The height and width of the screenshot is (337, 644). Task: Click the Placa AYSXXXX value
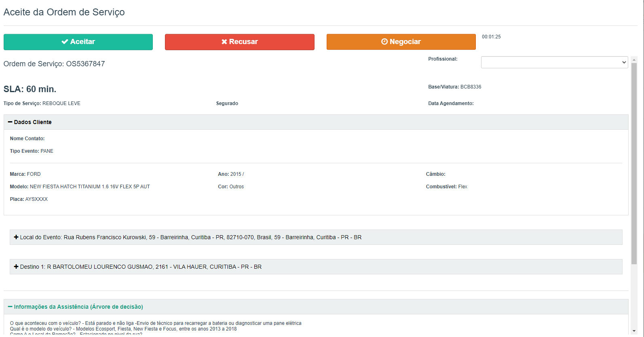pos(36,199)
